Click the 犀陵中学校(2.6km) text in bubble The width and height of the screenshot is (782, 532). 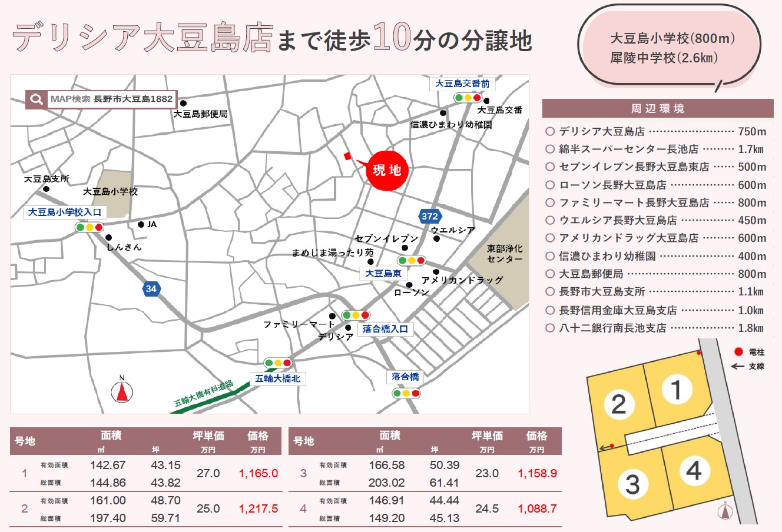click(x=664, y=58)
